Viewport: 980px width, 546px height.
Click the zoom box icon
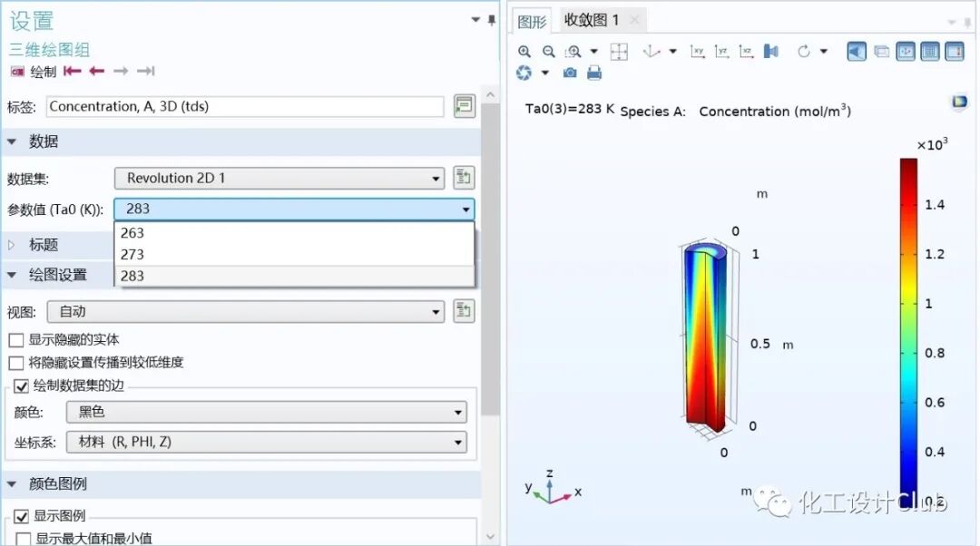[x=573, y=51]
